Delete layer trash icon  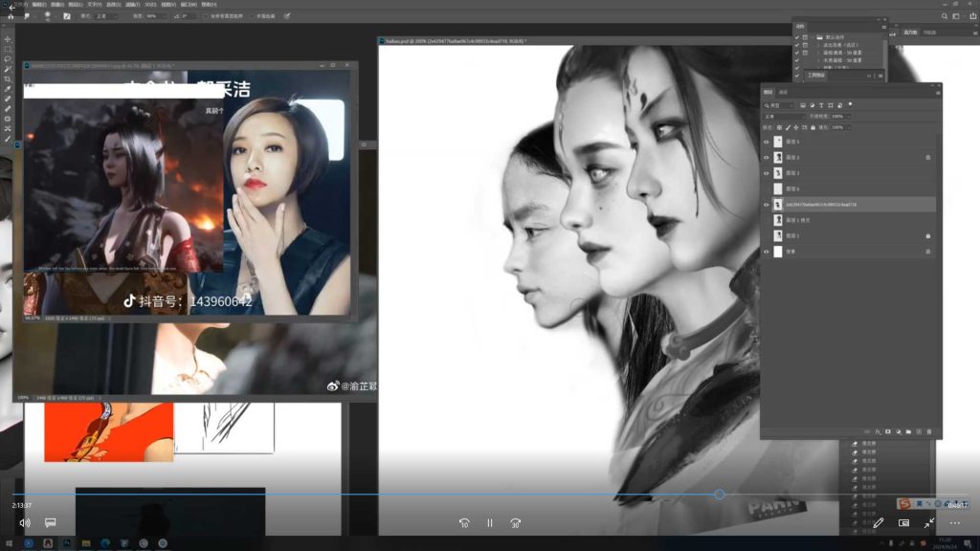(929, 431)
